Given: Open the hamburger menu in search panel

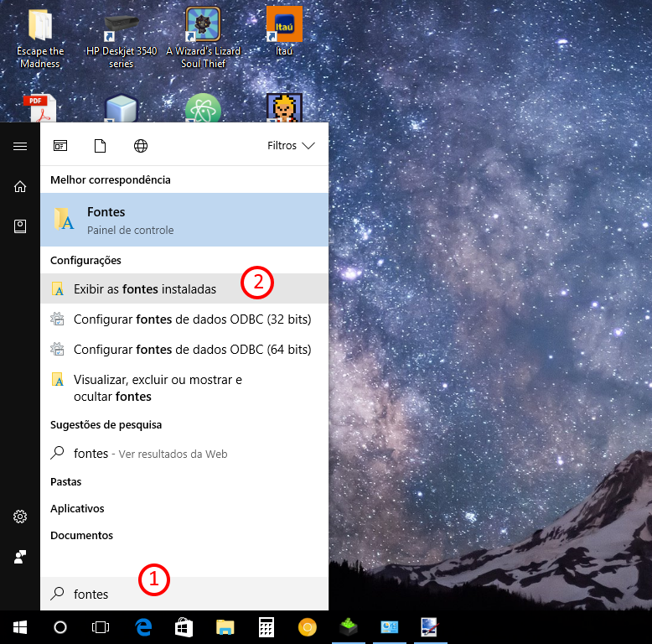Looking at the screenshot, I should 20,146.
